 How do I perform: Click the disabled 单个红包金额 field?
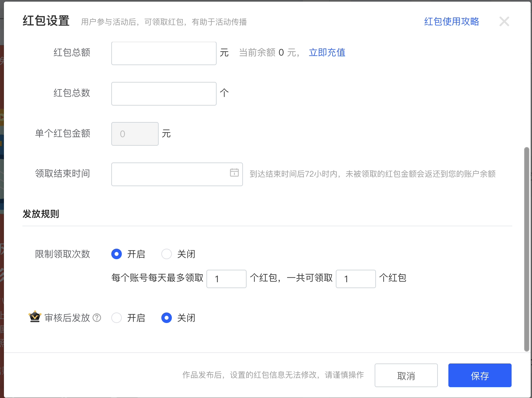click(x=135, y=134)
